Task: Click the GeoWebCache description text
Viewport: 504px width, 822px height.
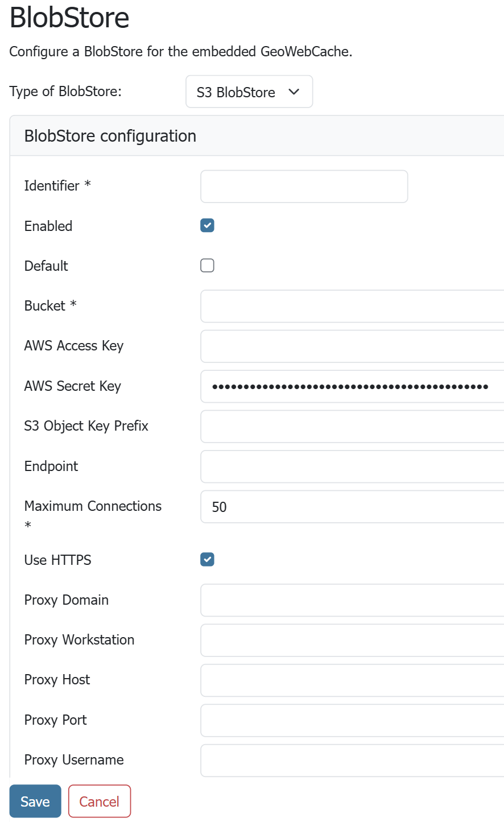Action: 181,52
